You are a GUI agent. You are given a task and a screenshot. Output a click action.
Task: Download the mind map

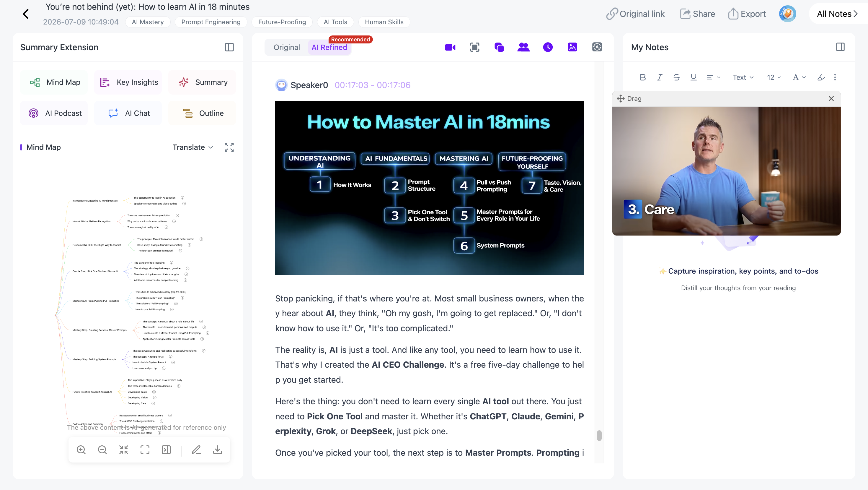[x=218, y=450]
